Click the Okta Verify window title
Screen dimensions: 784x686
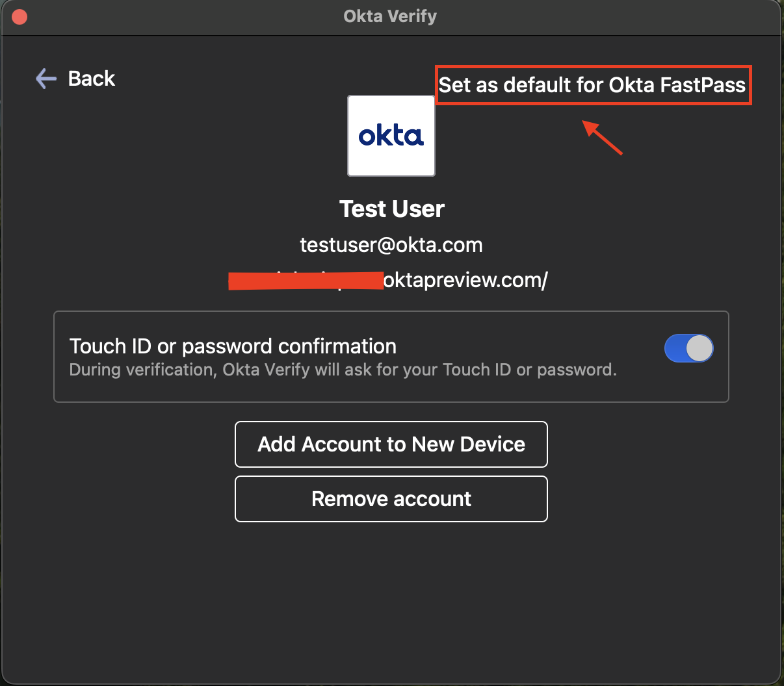390,16
